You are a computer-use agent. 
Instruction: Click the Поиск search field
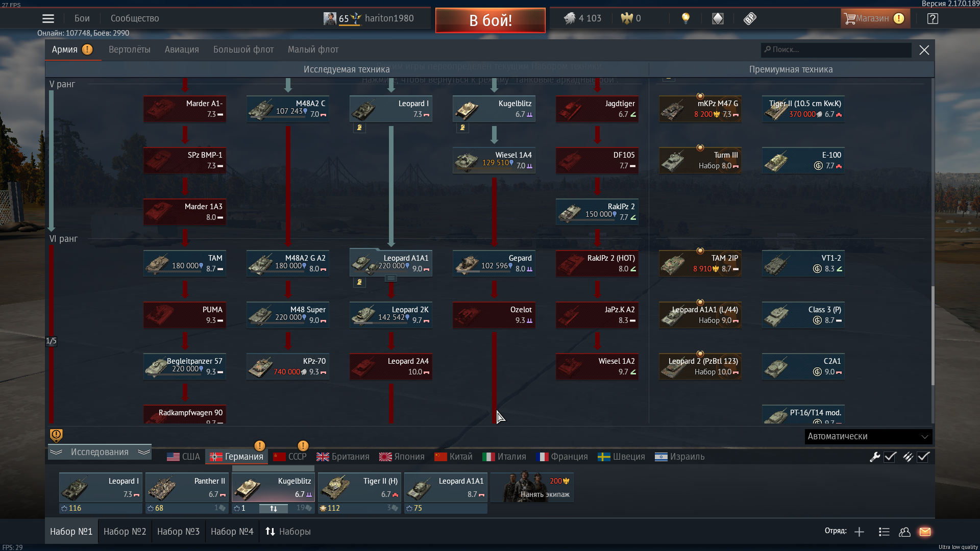836,49
